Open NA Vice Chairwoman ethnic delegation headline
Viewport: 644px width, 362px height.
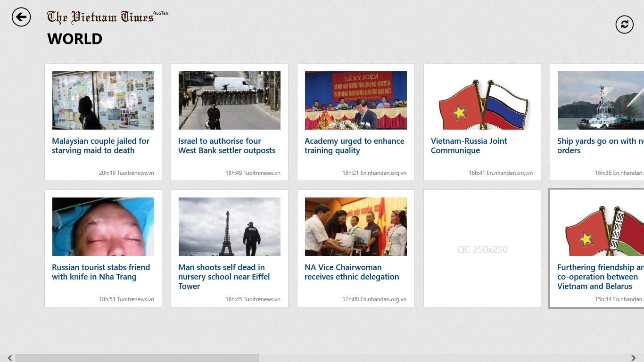tap(352, 272)
